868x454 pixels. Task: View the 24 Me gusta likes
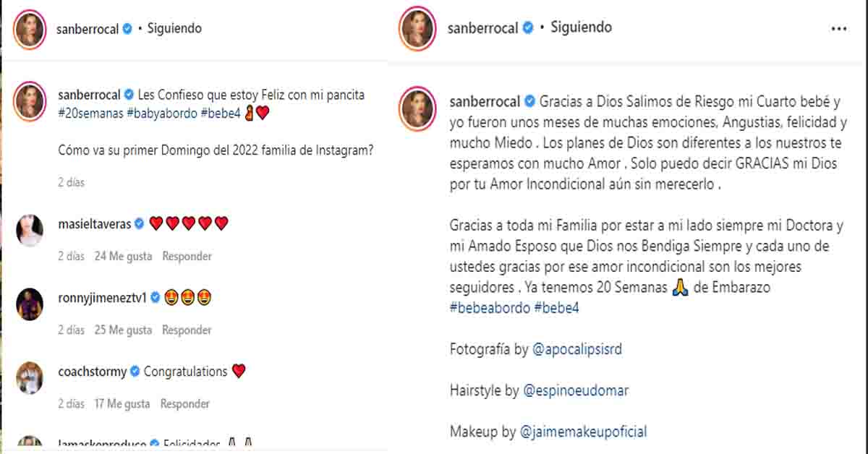123,256
